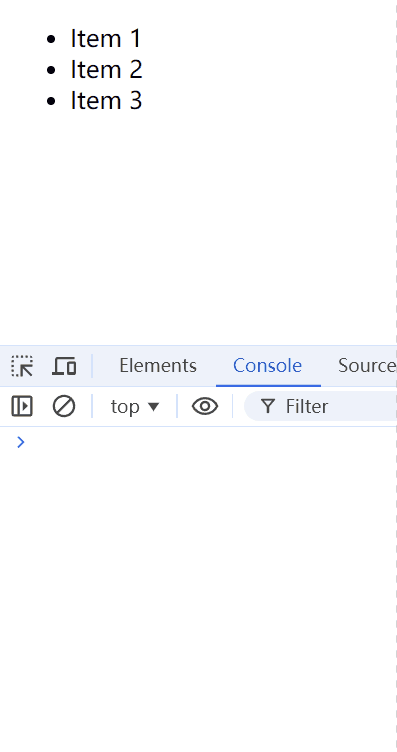This screenshot has width=397, height=752.
Task: Click the blue console prompt chevron
Action: 21,442
